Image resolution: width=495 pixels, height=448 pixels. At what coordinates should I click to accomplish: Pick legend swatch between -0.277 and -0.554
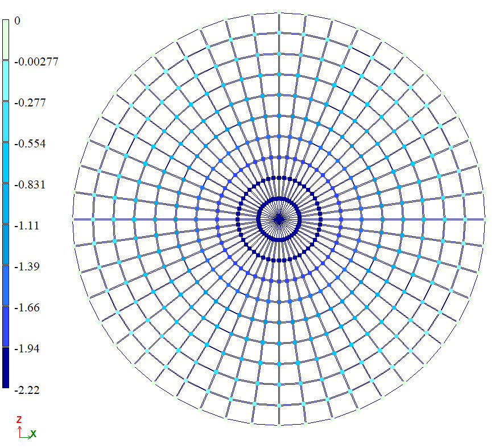pyautogui.click(x=6, y=122)
